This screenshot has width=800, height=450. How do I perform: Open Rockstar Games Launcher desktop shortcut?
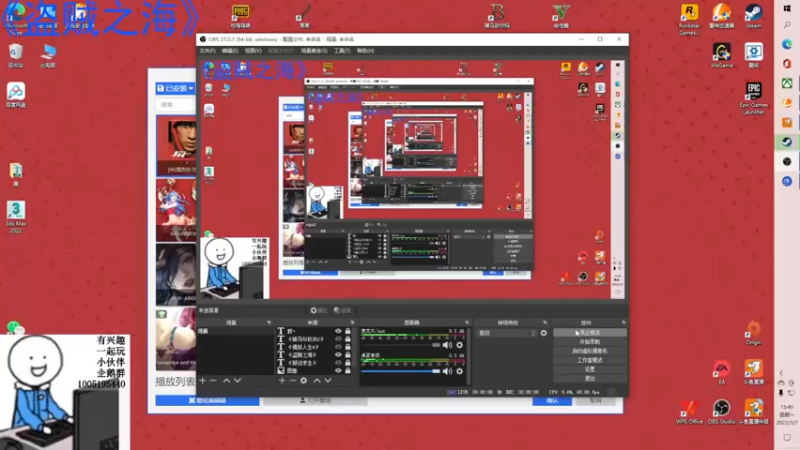point(689,19)
